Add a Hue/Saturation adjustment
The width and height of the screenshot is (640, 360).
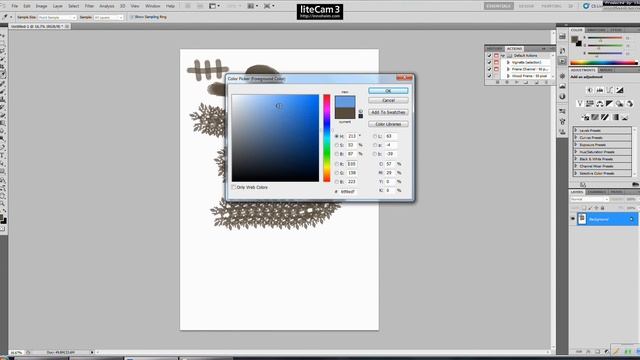(590, 104)
